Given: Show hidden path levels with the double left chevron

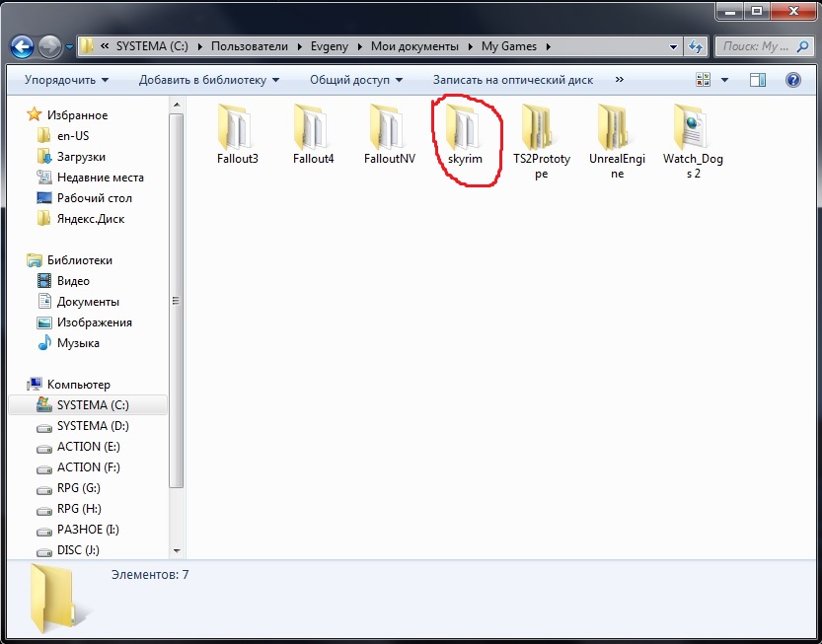Looking at the screenshot, I should click(105, 46).
